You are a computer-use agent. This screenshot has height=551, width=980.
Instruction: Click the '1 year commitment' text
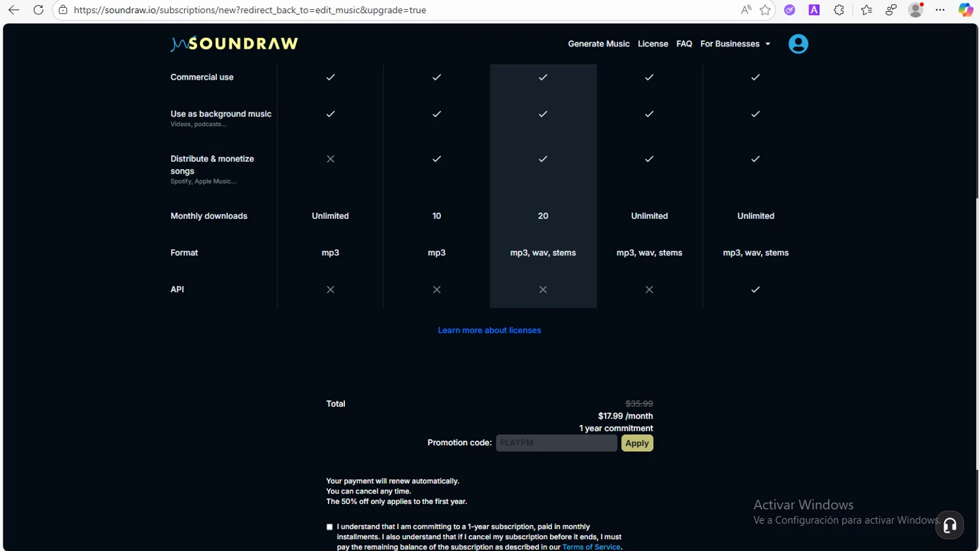click(x=616, y=428)
